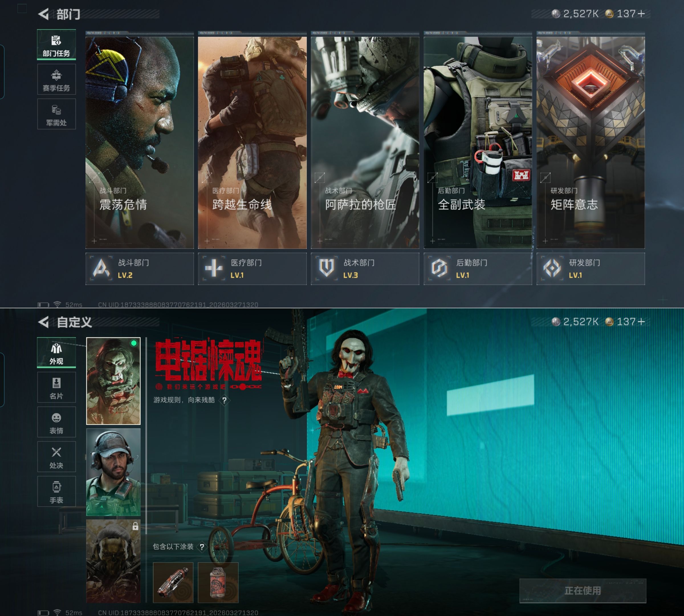The width and height of the screenshot is (684, 616).
Task: Click back arrow next to 自定义
Action: 43,322
